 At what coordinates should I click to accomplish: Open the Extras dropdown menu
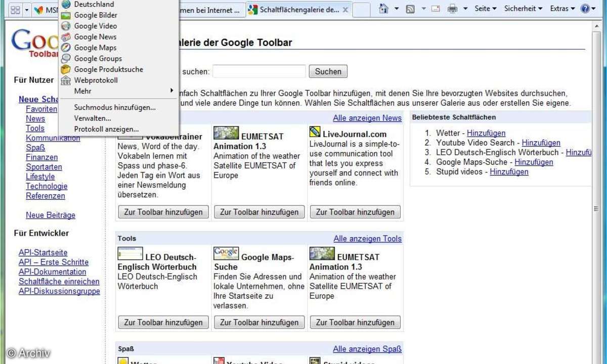point(562,9)
